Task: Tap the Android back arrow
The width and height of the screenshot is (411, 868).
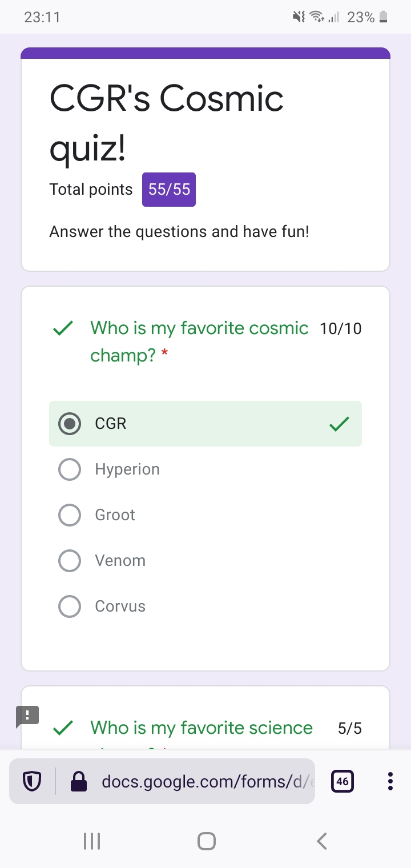Action: [321, 841]
